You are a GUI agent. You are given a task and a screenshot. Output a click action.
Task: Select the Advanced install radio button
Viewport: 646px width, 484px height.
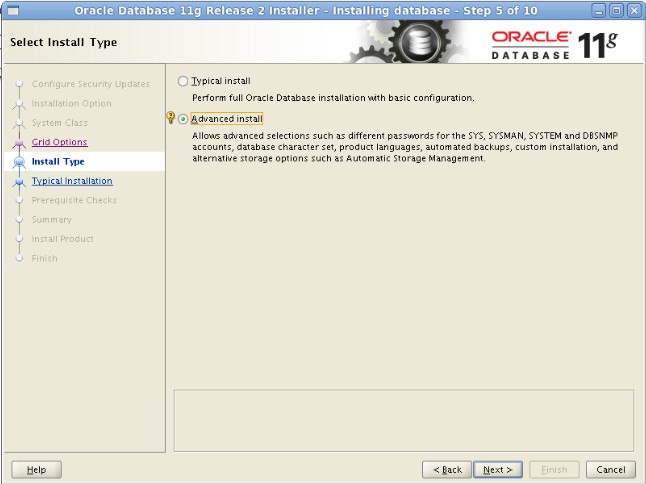tap(183, 119)
